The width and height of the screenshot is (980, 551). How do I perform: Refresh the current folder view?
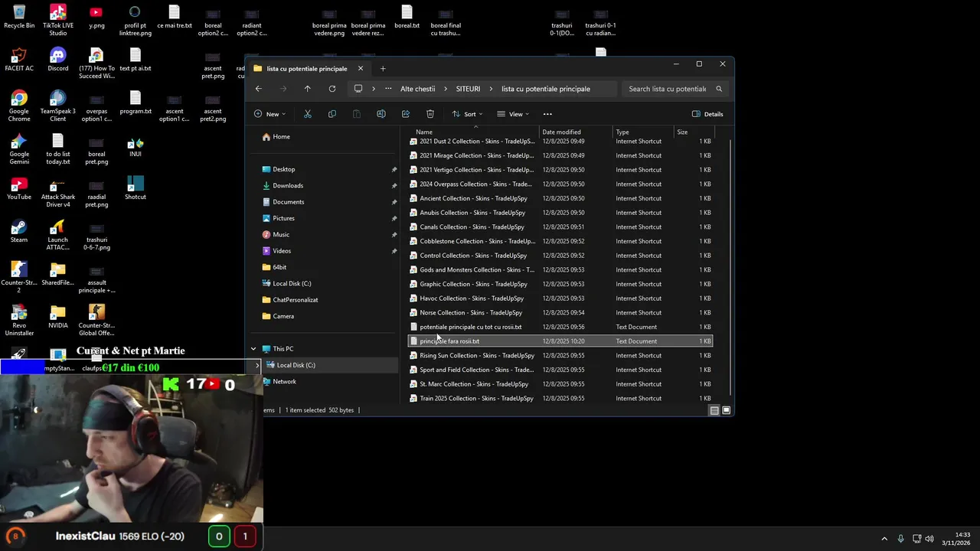click(x=332, y=89)
